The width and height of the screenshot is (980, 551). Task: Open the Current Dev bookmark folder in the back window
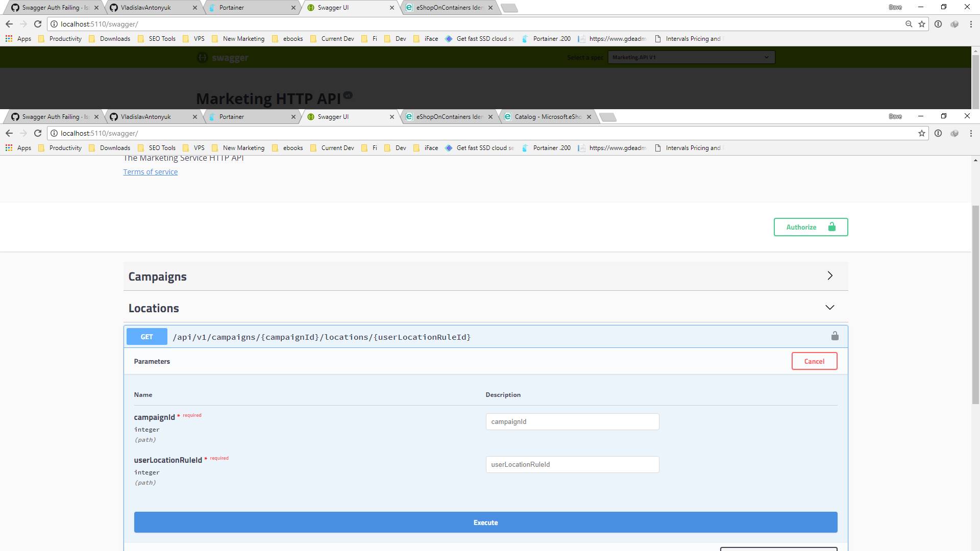[332, 39]
